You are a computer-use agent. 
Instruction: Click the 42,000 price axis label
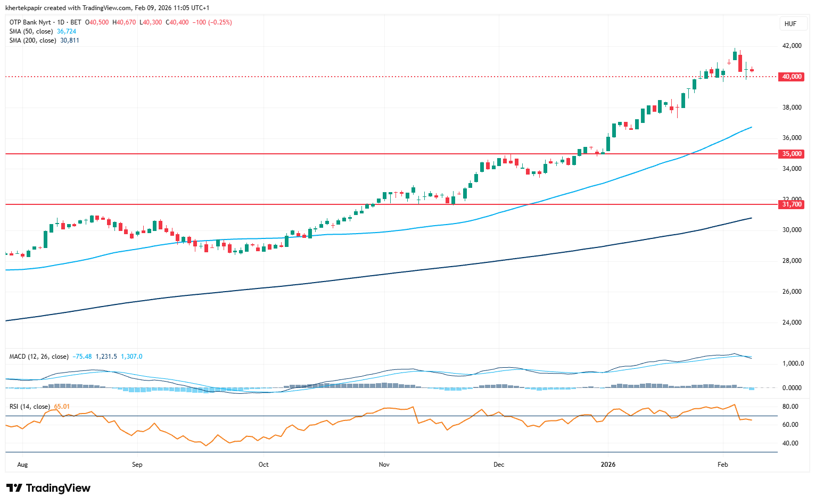[792, 46]
